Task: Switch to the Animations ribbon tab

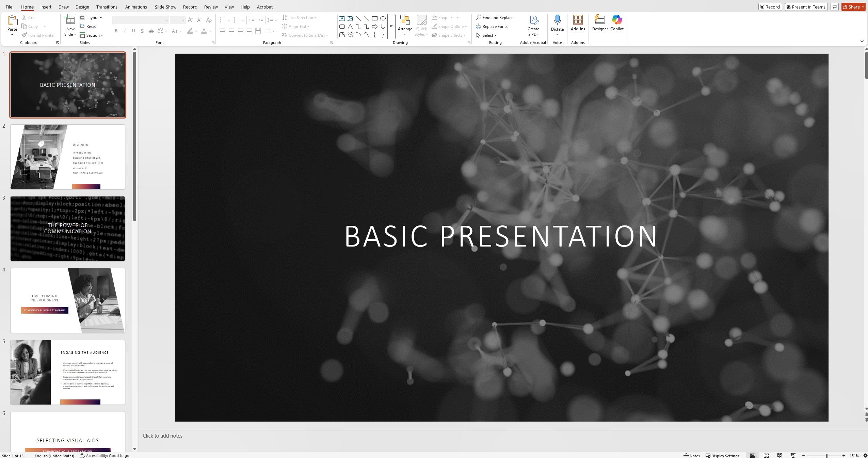Action: click(135, 6)
